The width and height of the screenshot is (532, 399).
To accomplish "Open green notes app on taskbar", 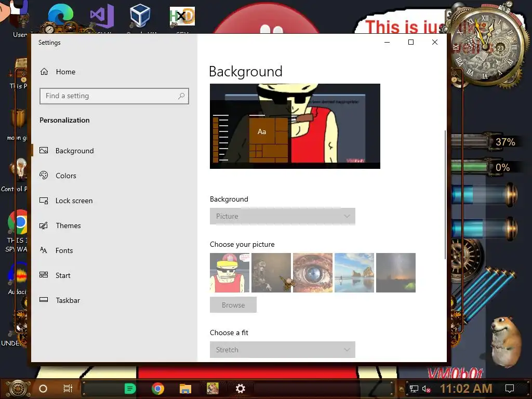I will point(130,389).
